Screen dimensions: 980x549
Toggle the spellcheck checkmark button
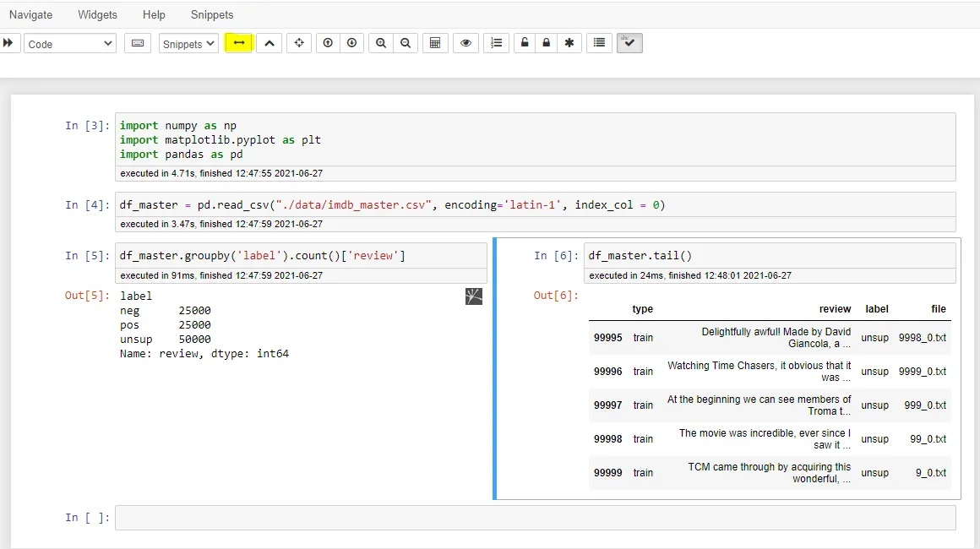tap(629, 43)
